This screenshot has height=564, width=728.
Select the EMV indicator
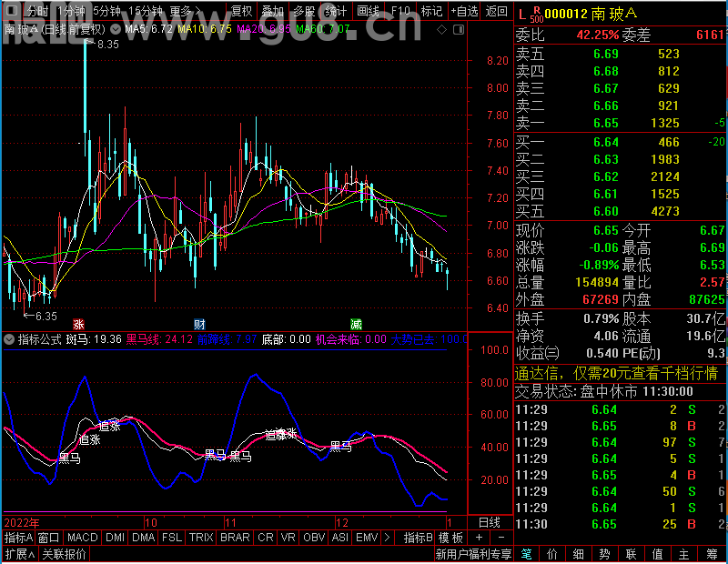pyautogui.click(x=367, y=538)
